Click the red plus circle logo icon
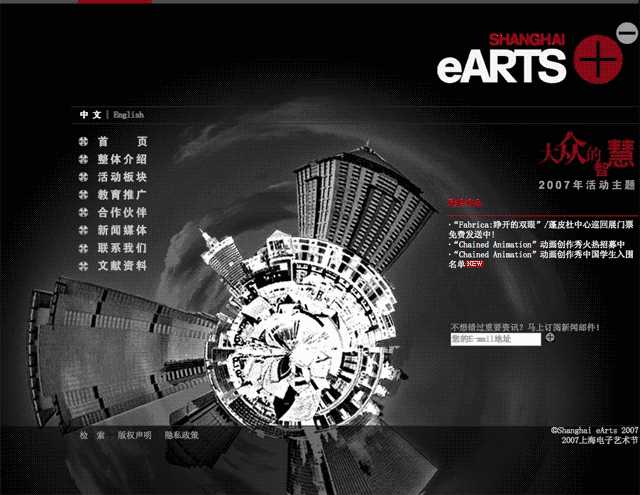640x495 pixels. [x=598, y=60]
